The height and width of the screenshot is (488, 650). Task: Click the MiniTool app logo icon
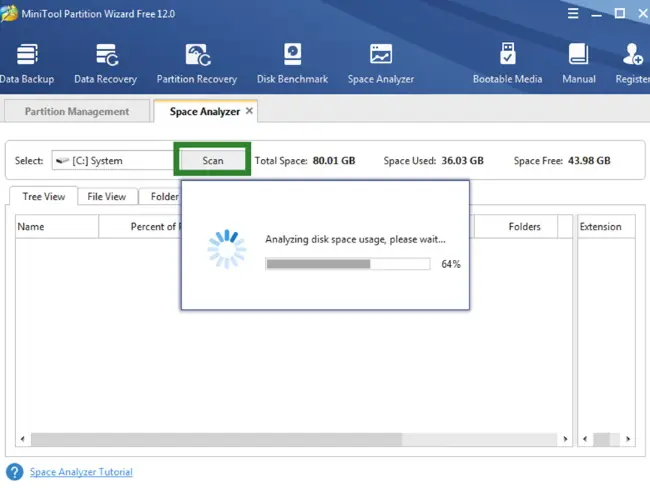9,13
